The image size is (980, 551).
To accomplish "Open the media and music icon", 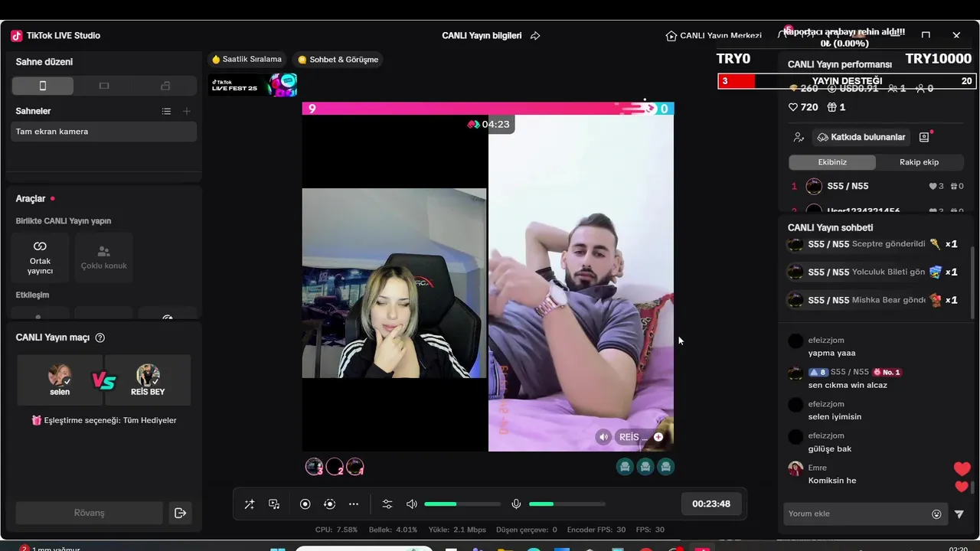I will point(274,504).
